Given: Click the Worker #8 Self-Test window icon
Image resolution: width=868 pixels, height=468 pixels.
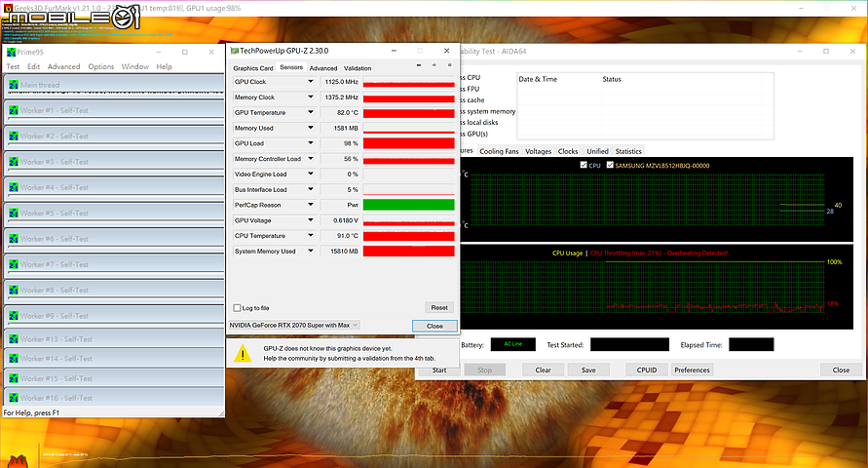Looking at the screenshot, I should [14, 291].
